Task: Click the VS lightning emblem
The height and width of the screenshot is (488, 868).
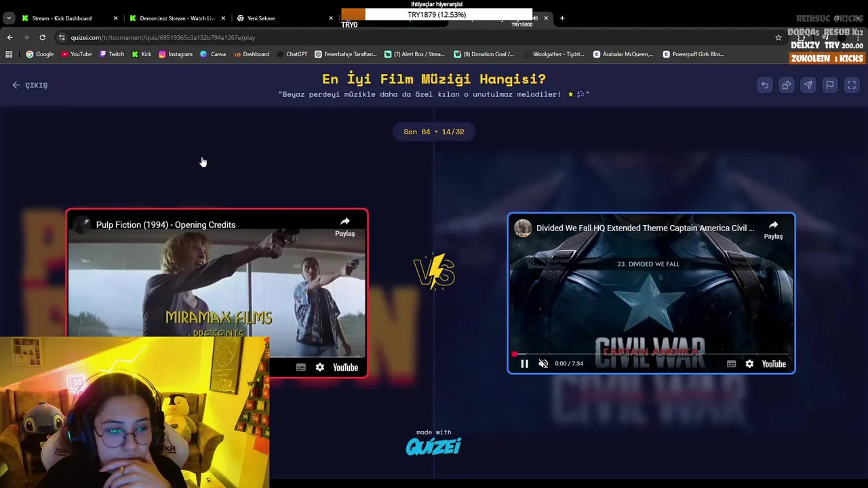Action: point(434,271)
